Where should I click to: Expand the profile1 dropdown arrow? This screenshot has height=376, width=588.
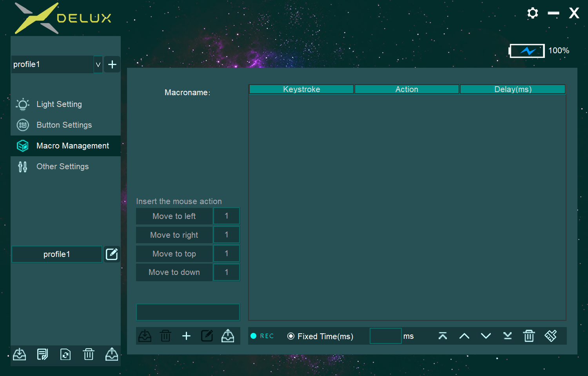[x=98, y=65]
